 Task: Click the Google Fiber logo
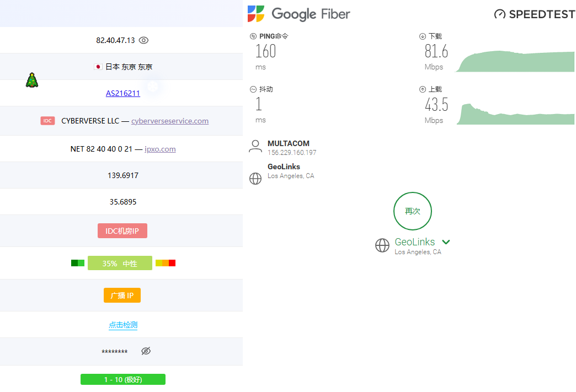click(298, 14)
